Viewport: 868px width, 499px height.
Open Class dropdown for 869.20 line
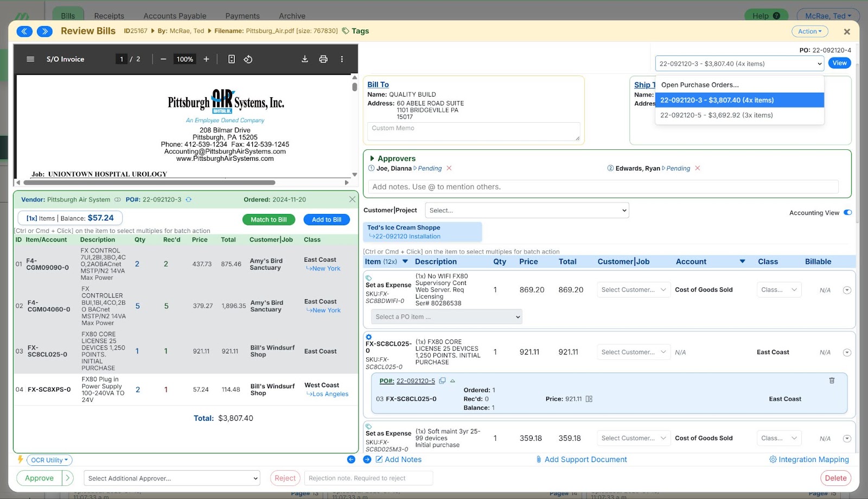point(779,290)
